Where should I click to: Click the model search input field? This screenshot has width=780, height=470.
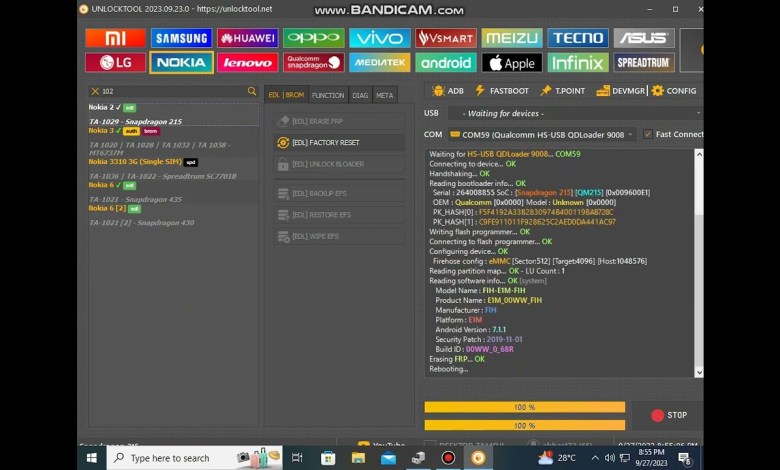(173, 91)
